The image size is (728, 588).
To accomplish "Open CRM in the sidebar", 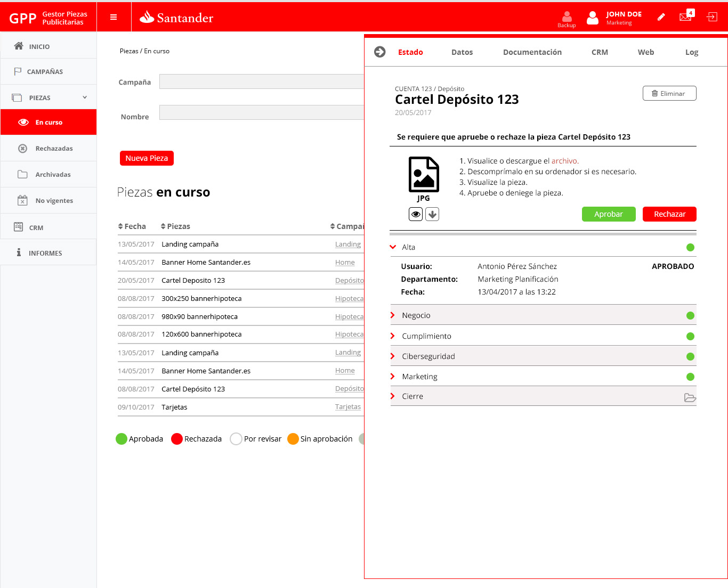I will tap(48, 227).
